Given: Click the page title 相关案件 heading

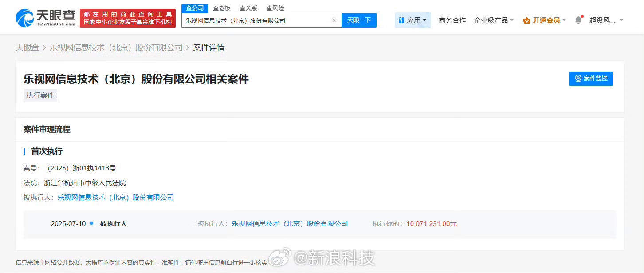Looking at the screenshot, I should [x=136, y=79].
